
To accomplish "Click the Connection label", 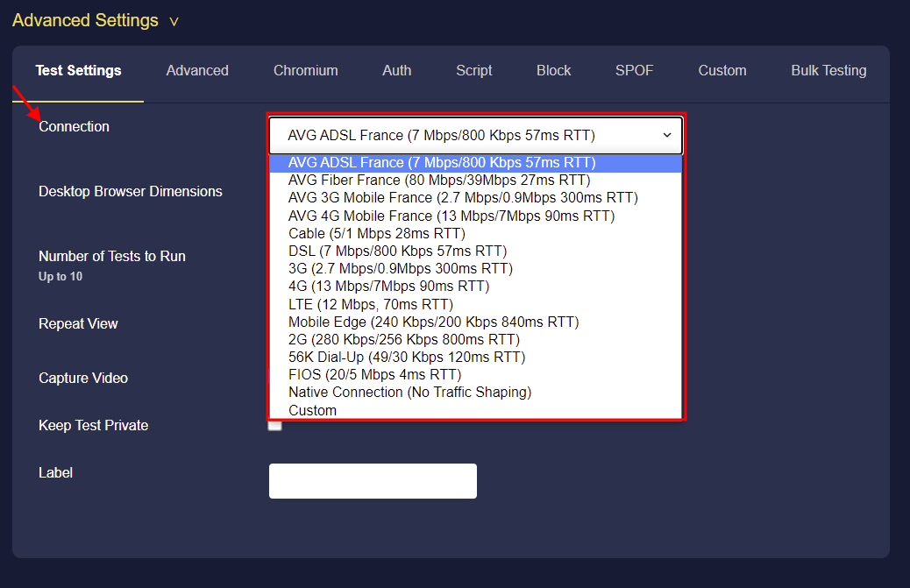I will point(74,126).
